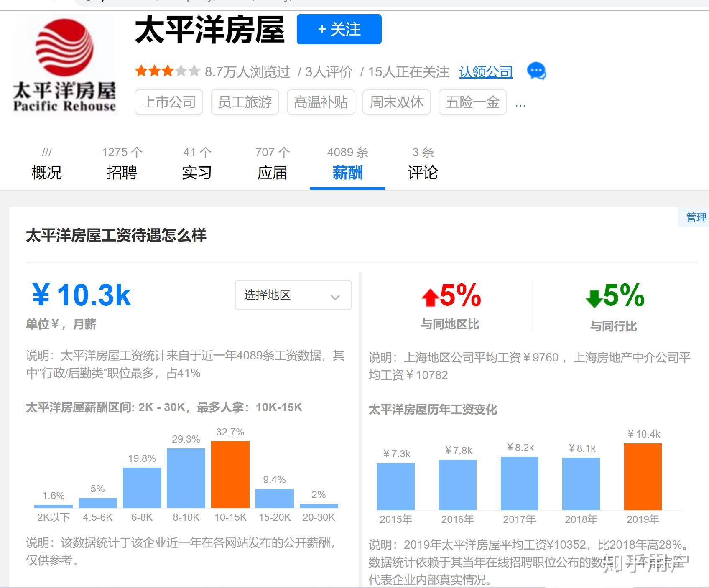This screenshot has height=588, width=709.
Task: Click the 与同地区比 label
Action: point(450,324)
